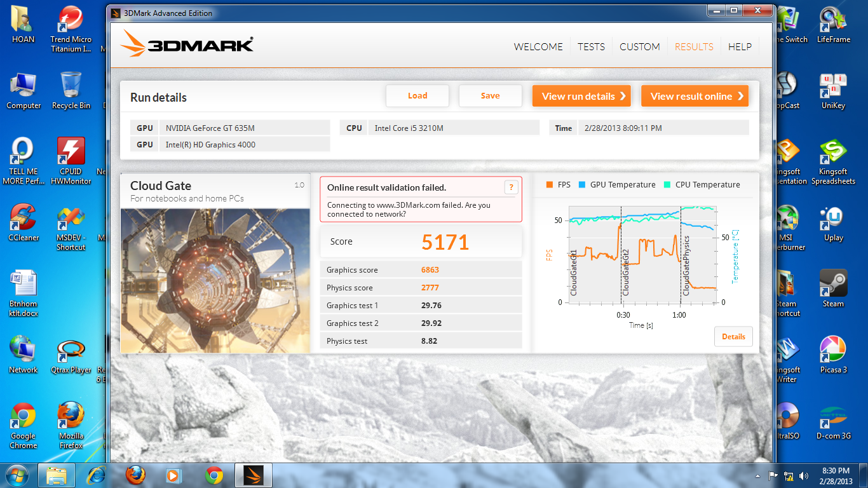The width and height of the screenshot is (868, 488).
Task: Open the volume speaker tray icon
Action: tap(804, 475)
